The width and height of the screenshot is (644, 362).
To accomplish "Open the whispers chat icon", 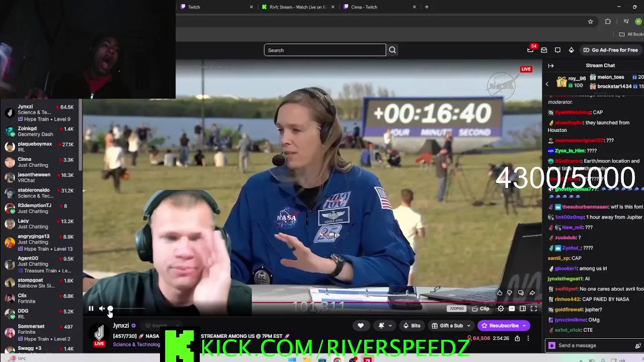I will (557, 50).
